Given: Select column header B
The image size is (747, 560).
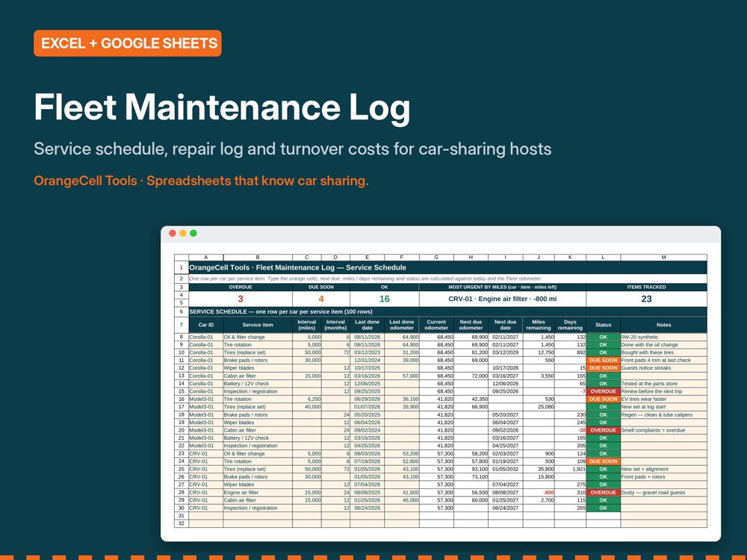Looking at the screenshot, I should pos(258,257).
